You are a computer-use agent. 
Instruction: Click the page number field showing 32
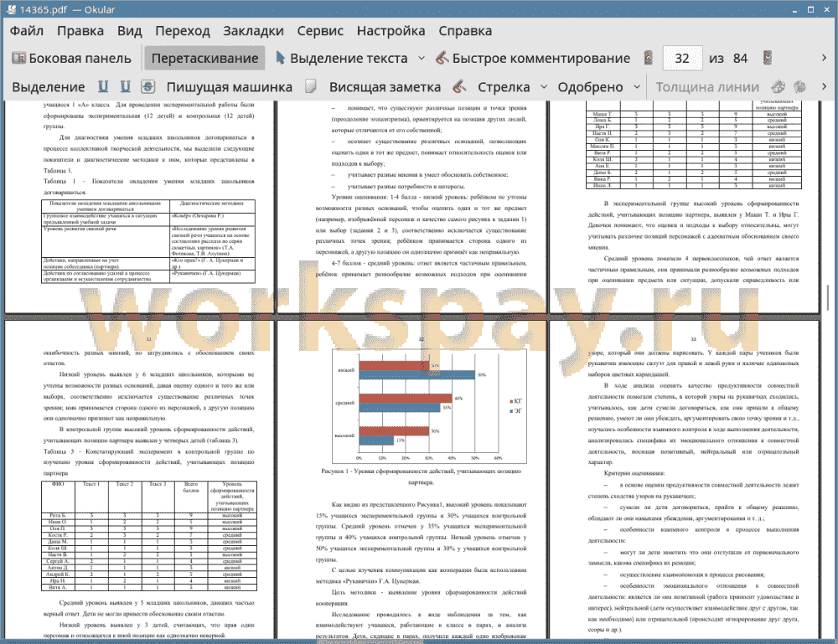682,59
